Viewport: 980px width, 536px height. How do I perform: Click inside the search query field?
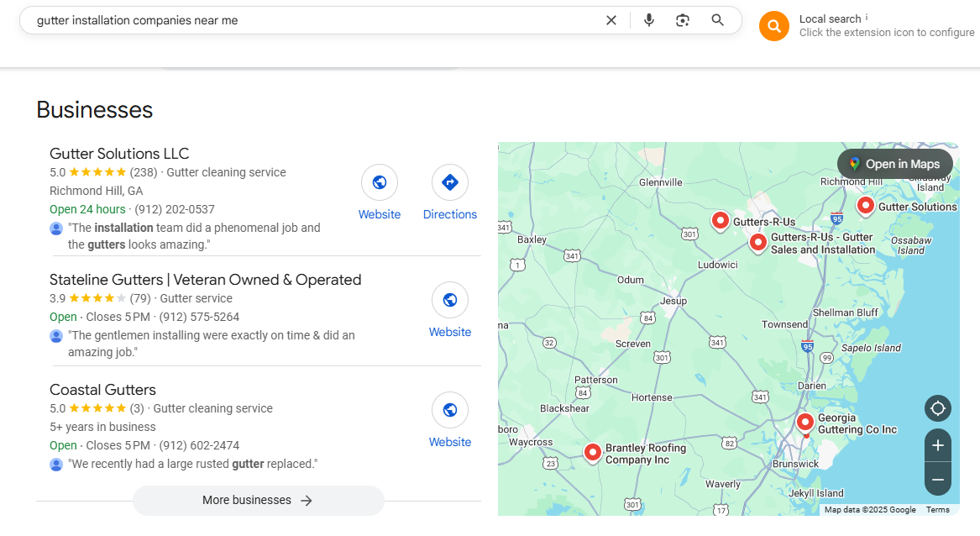(x=311, y=20)
